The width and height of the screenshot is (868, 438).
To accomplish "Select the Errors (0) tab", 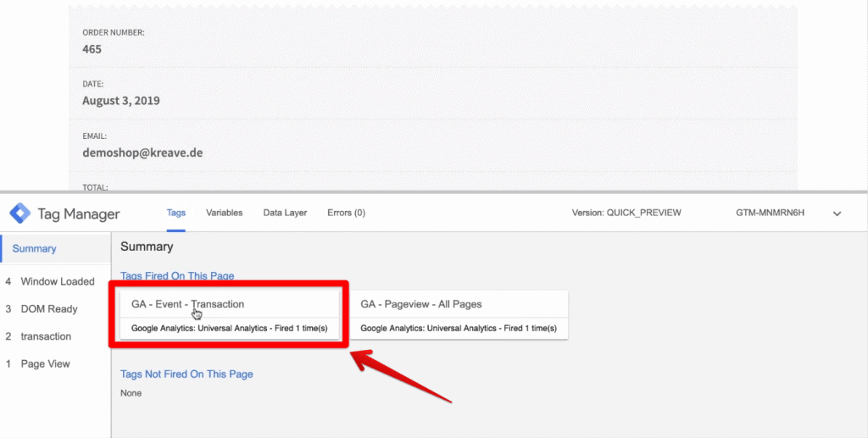I will coord(346,213).
